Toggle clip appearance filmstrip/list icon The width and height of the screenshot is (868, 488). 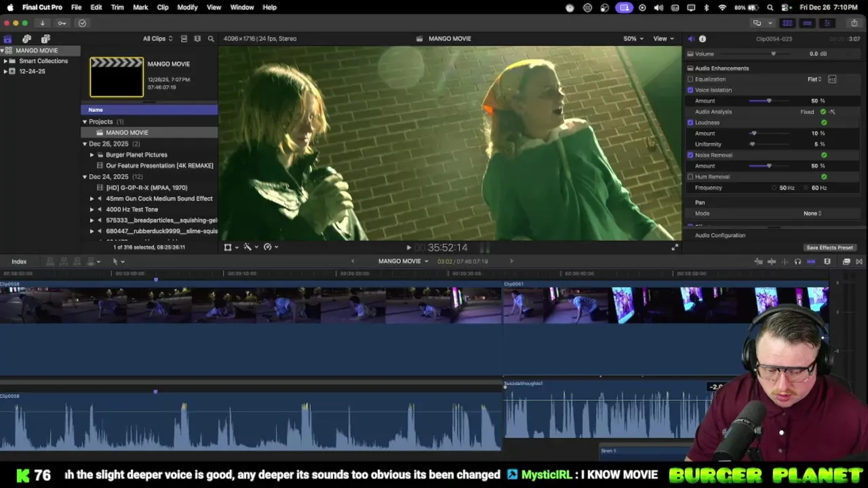coord(184,39)
